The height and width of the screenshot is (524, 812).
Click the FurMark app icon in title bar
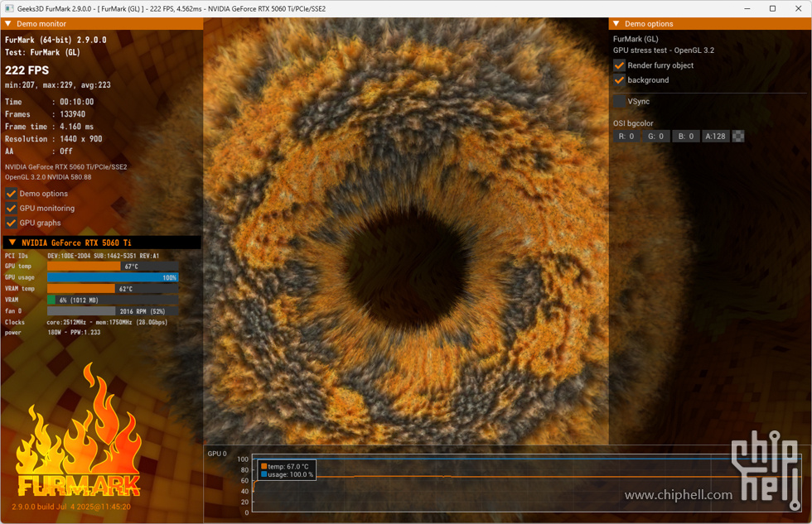(9, 9)
